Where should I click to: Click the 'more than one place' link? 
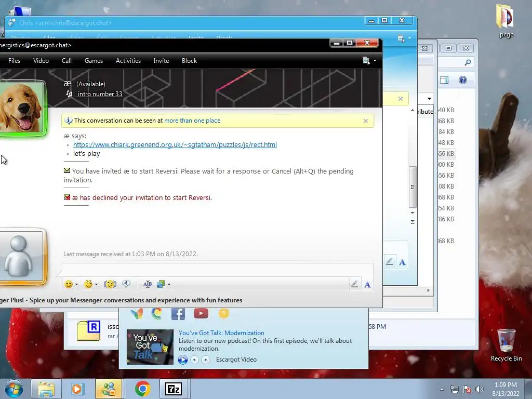coord(192,121)
